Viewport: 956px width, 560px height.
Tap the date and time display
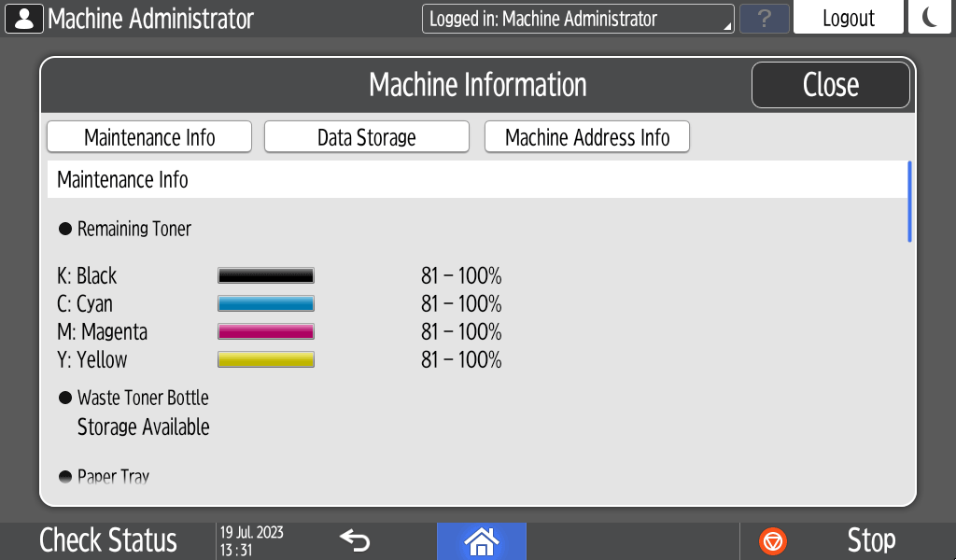tap(252, 540)
